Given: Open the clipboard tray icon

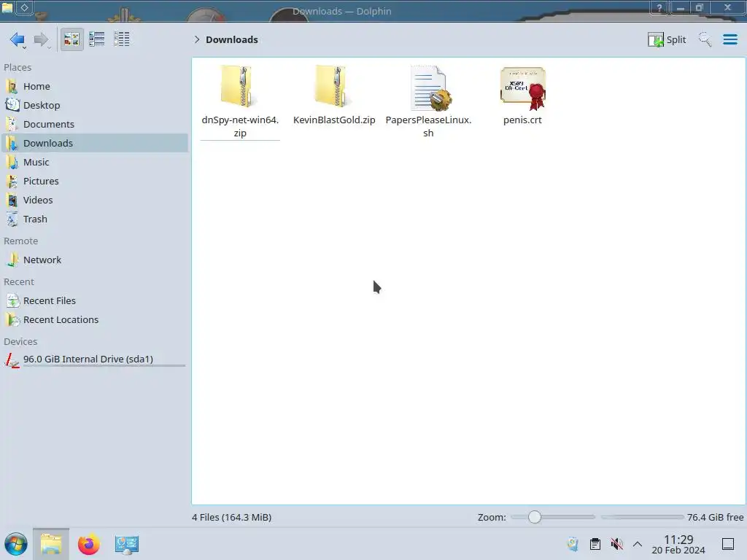Looking at the screenshot, I should [x=595, y=544].
